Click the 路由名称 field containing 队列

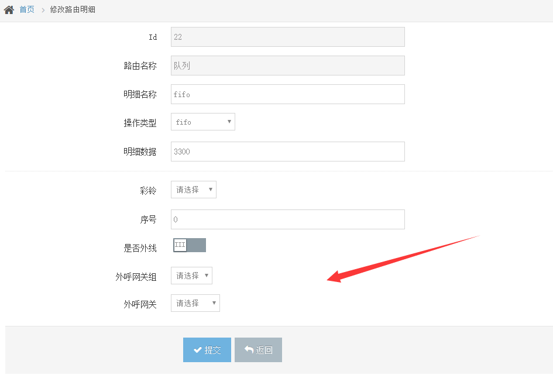pyautogui.click(x=287, y=66)
